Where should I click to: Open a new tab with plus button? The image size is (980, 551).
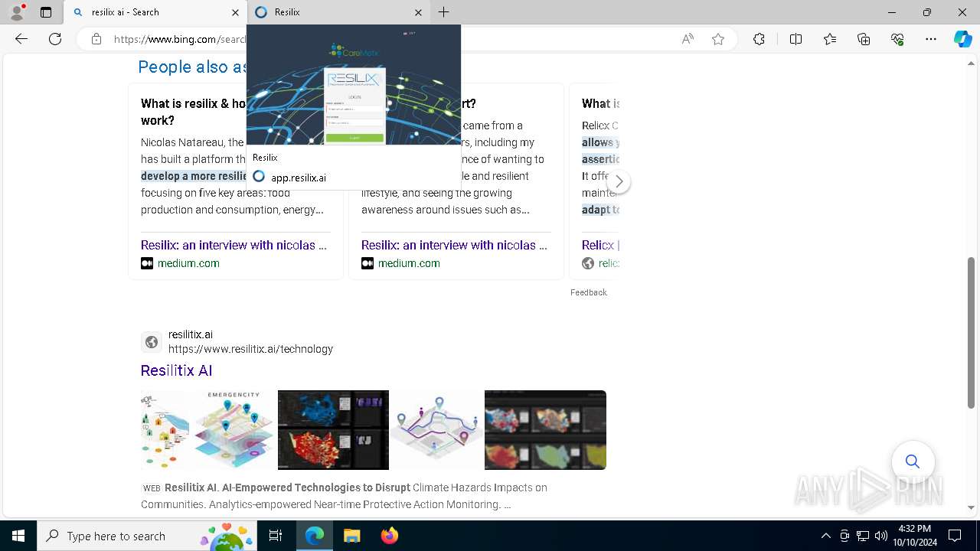pos(444,12)
